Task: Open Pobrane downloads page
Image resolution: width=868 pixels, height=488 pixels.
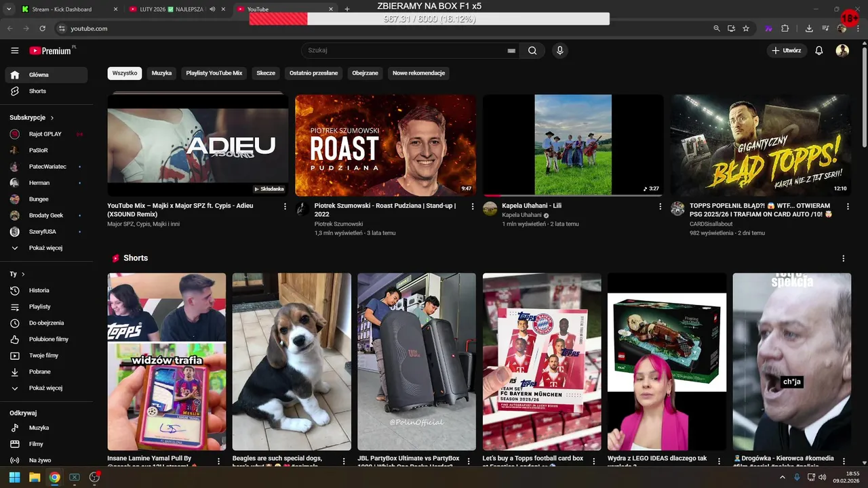Action: [46, 372]
